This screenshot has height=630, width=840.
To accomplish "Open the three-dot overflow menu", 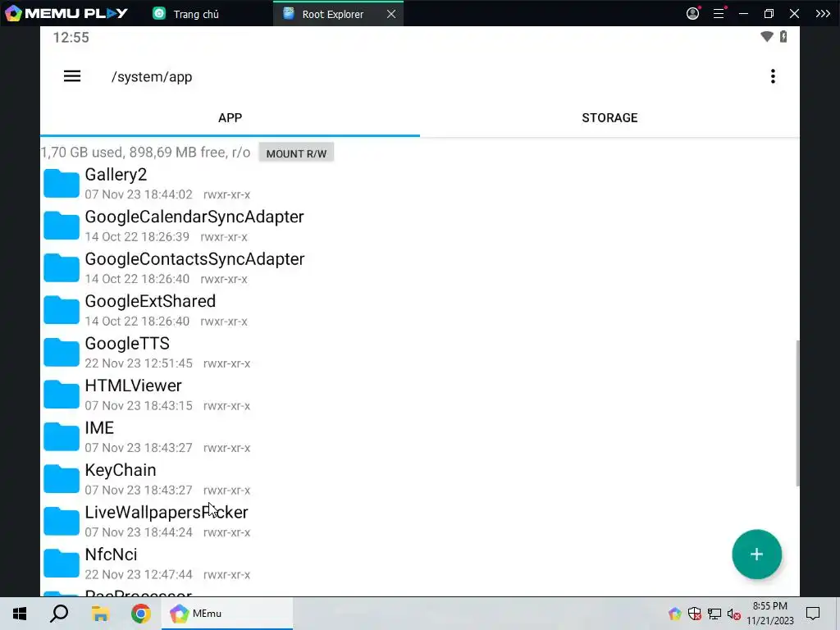I will click(x=773, y=76).
